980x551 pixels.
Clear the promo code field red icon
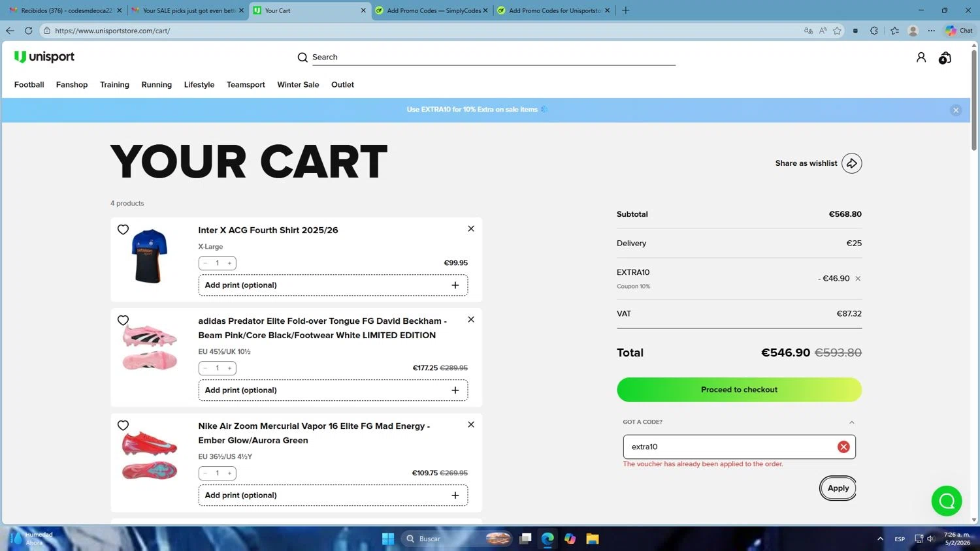coord(843,447)
